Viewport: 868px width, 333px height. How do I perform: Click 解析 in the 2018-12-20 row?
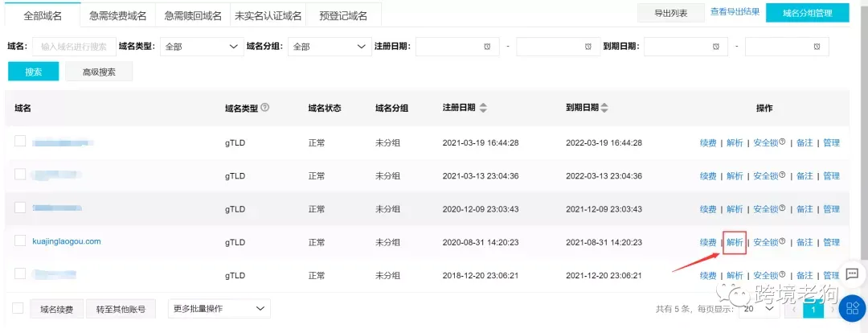pos(735,275)
